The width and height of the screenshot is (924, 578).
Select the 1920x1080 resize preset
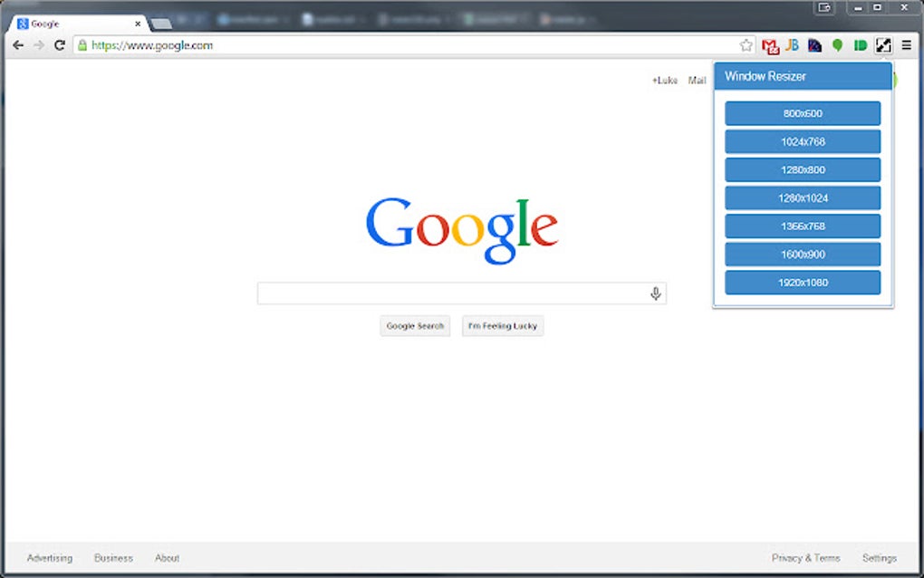[x=802, y=282]
